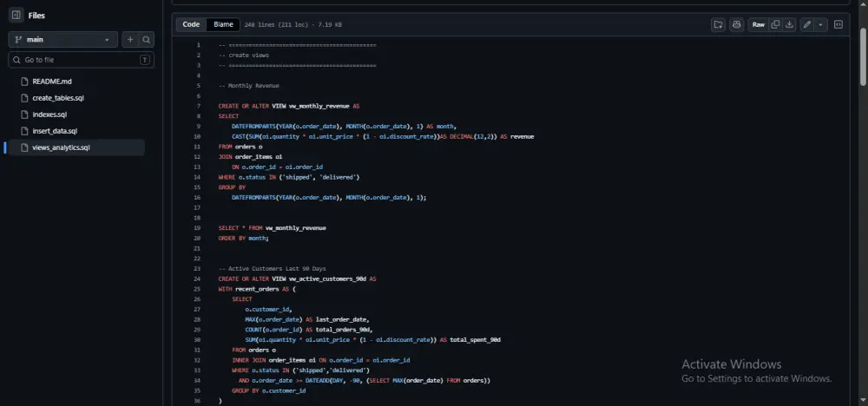Copy raw file contents icon

pyautogui.click(x=775, y=24)
